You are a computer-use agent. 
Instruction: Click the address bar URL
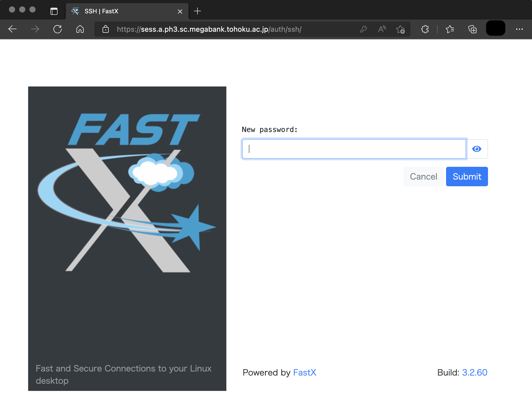coord(209,29)
